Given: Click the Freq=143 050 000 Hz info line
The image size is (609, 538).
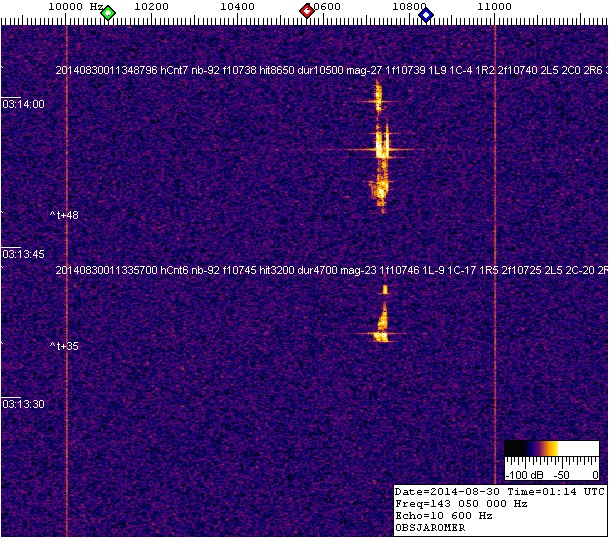Looking at the screenshot, I should pyautogui.click(x=460, y=504).
